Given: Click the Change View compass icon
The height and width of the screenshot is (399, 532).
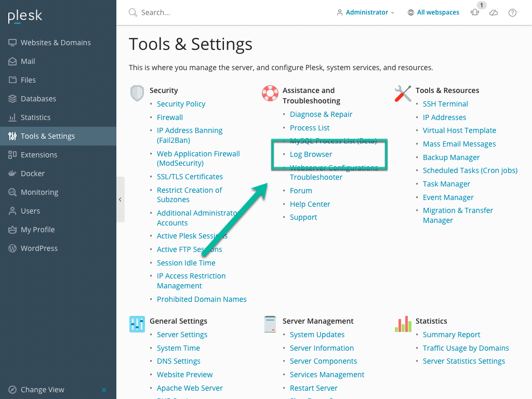Looking at the screenshot, I should pos(12,390).
